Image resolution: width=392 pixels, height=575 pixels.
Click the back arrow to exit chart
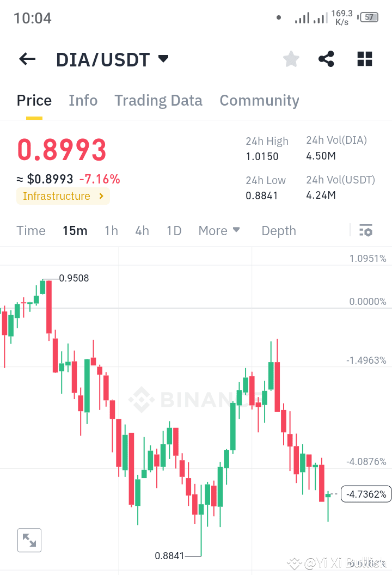point(27,59)
